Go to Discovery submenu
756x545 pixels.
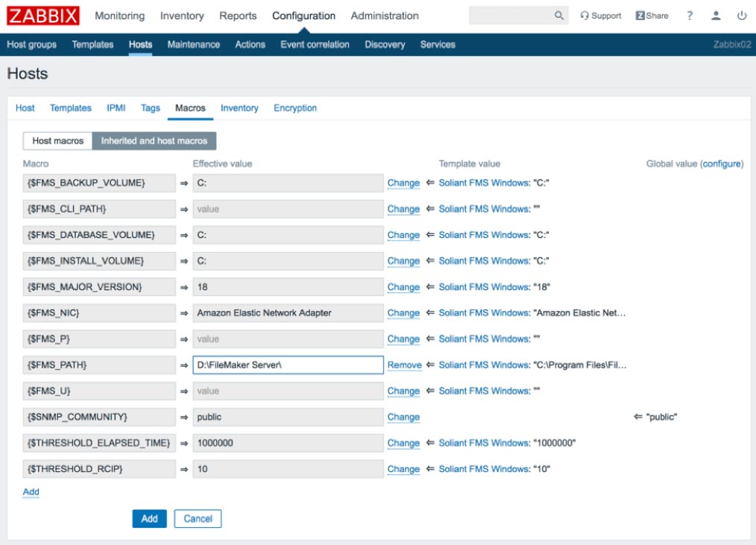[385, 45]
